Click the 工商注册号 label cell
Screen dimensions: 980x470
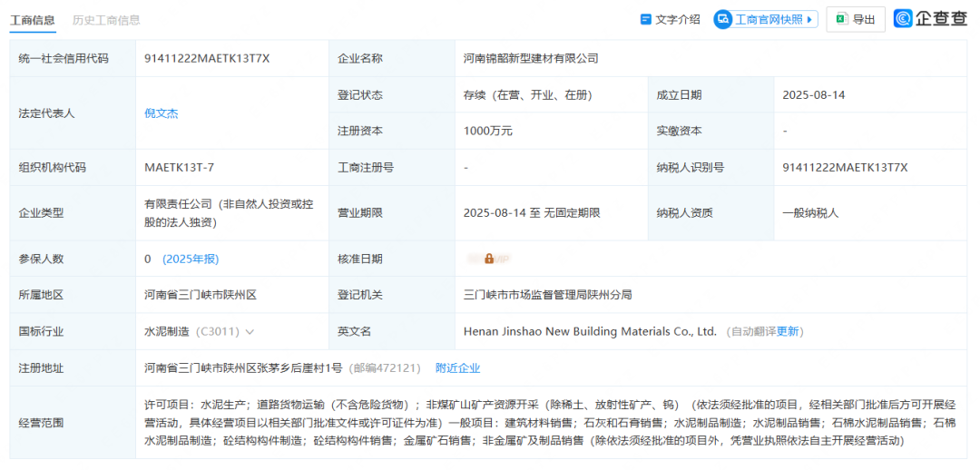point(392,168)
